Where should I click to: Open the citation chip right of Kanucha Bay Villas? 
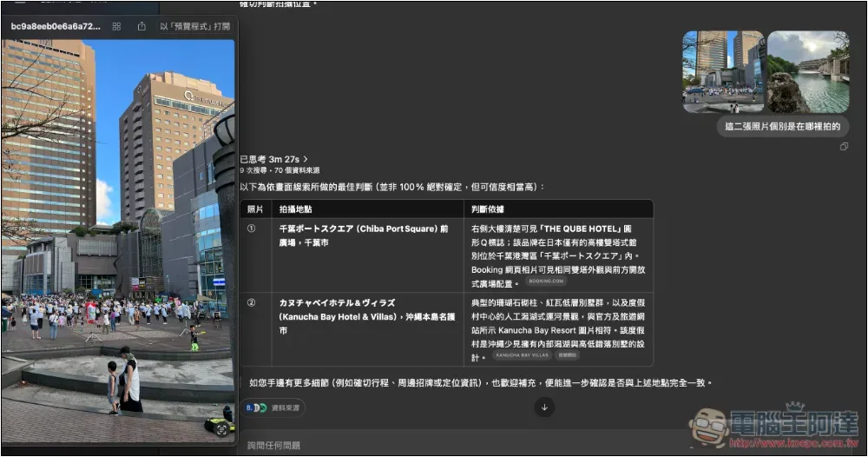click(x=567, y=355)
